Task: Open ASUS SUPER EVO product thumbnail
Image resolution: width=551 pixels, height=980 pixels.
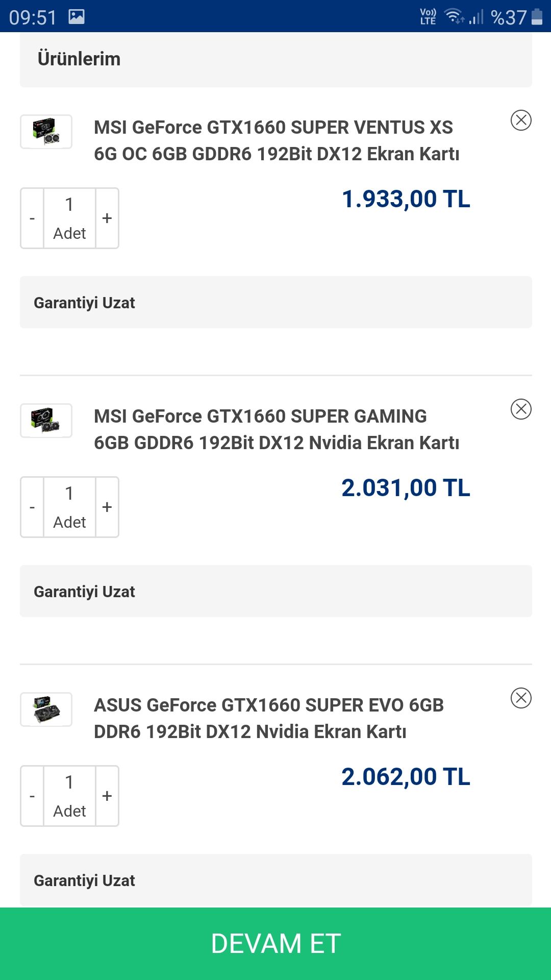Action: [46, 709]
